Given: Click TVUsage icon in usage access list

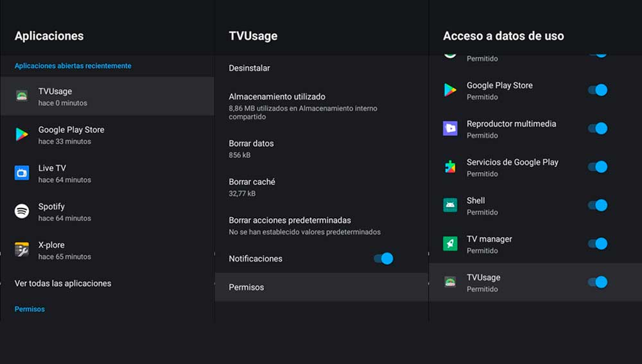Looking at the screenshot, I should pos(450,282).
